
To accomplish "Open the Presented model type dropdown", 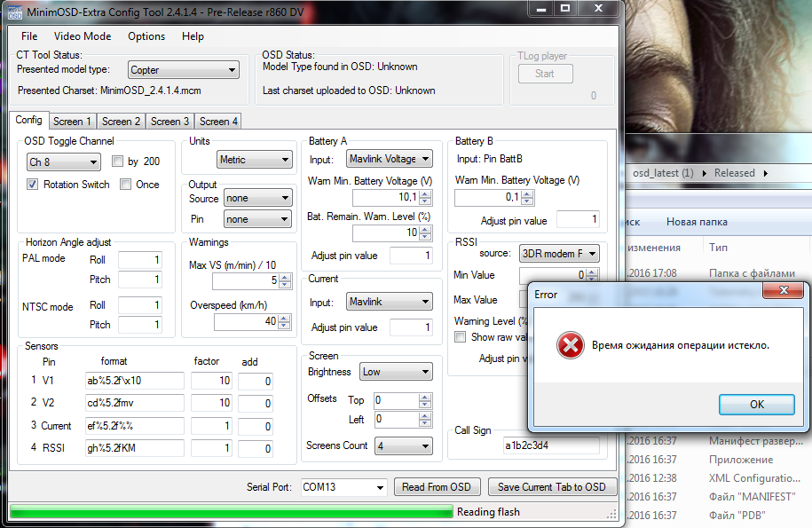I will (x=183, y=70).
